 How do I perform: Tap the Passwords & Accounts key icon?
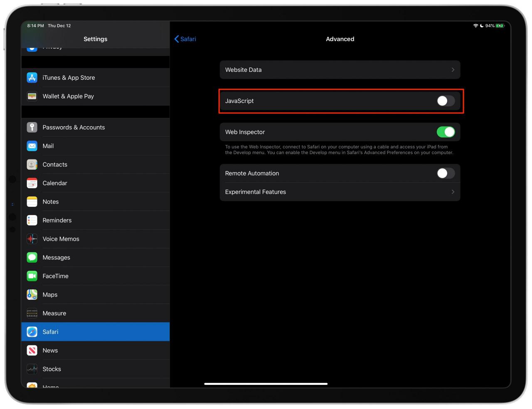(x=32, y=127)
